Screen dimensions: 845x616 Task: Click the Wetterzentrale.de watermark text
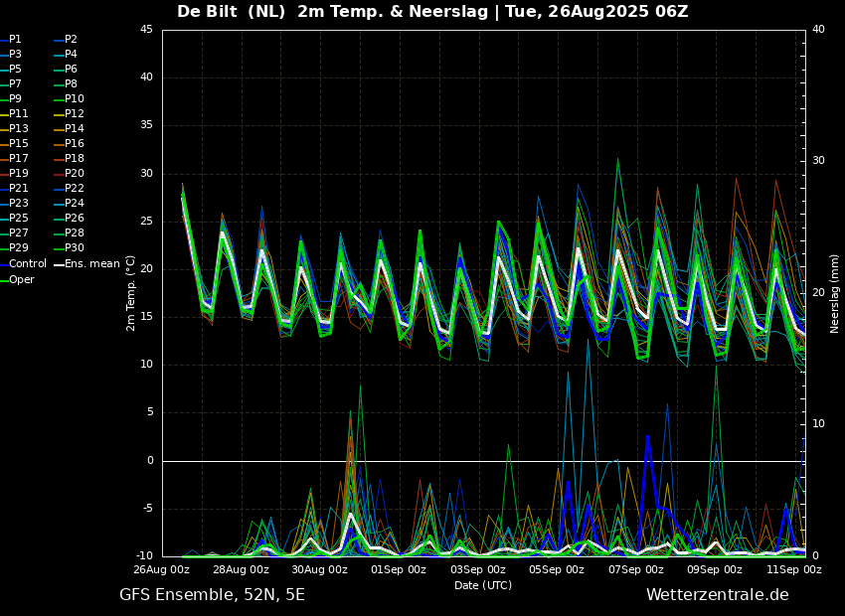click(718, 595)
